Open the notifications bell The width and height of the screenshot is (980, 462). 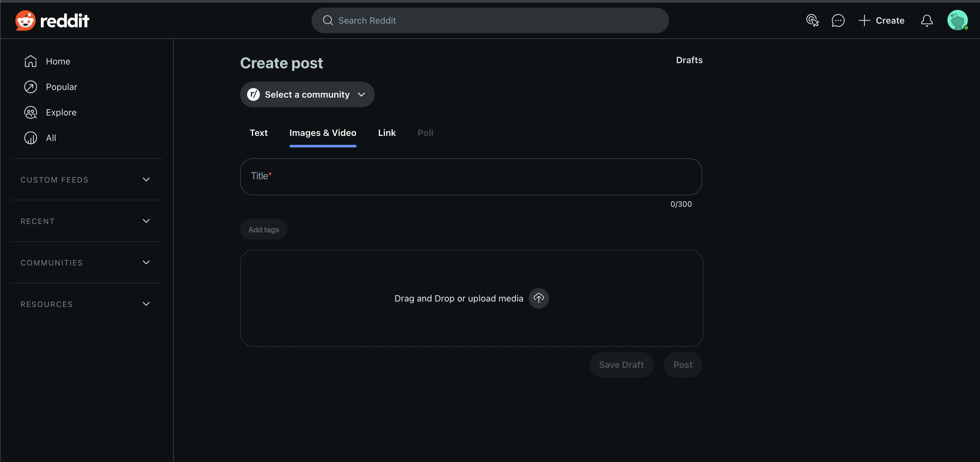tap(927, 20)
